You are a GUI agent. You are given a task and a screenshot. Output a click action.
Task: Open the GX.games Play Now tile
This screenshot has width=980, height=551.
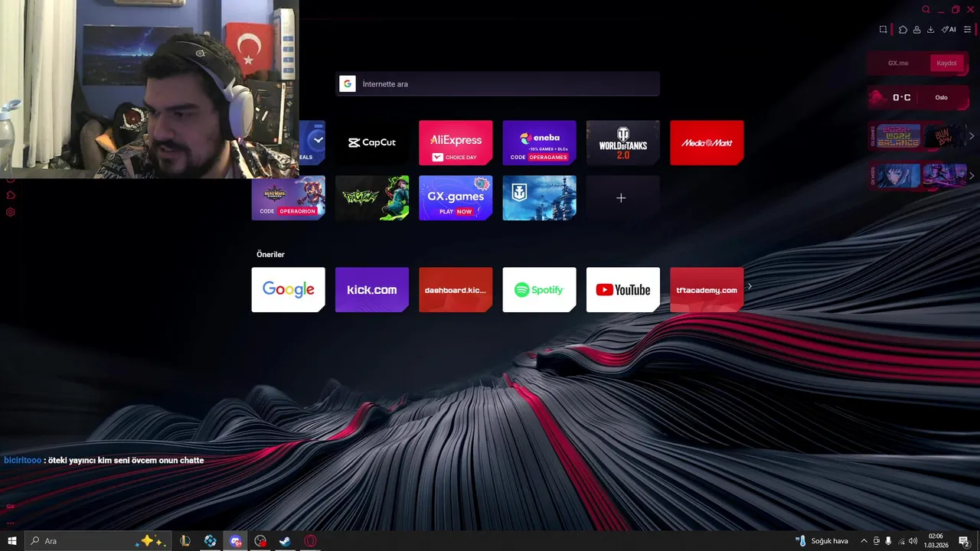click(456, 197)
